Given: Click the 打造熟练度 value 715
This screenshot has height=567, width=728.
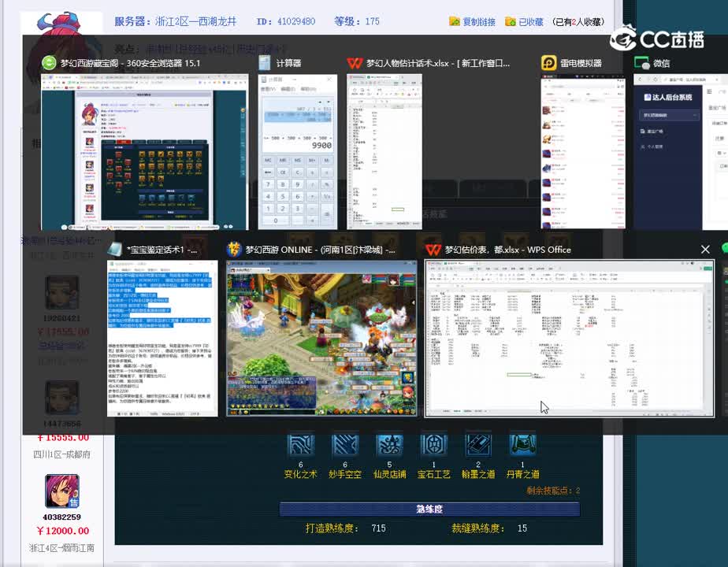Looking at the screenshot, I should [x=378, y=528].
